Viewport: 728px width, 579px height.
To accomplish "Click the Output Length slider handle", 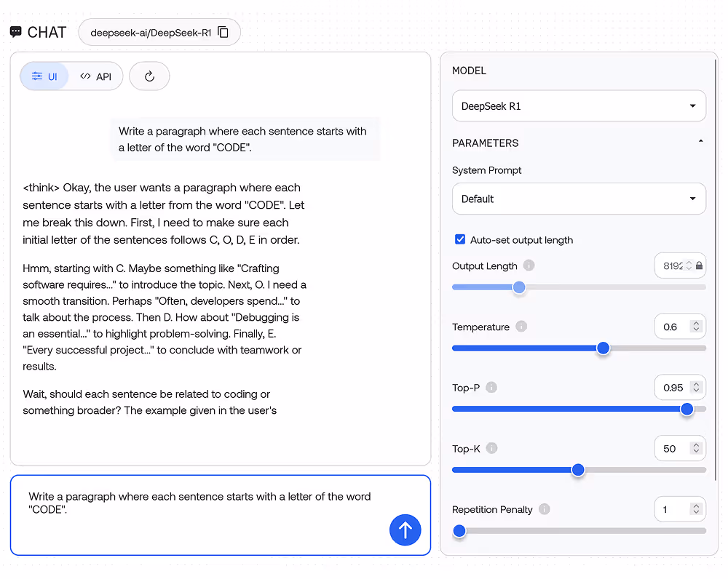I will point(519,287).
